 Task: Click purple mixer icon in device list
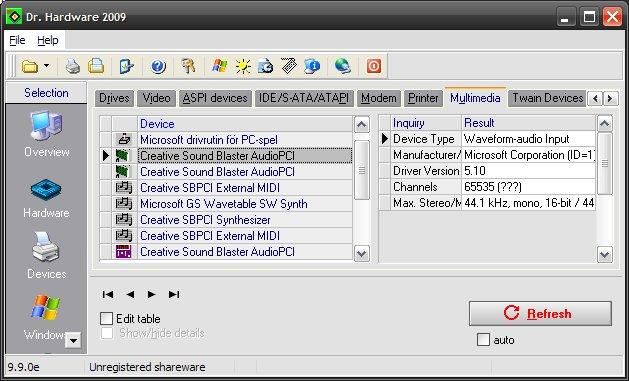coord(124,252)
